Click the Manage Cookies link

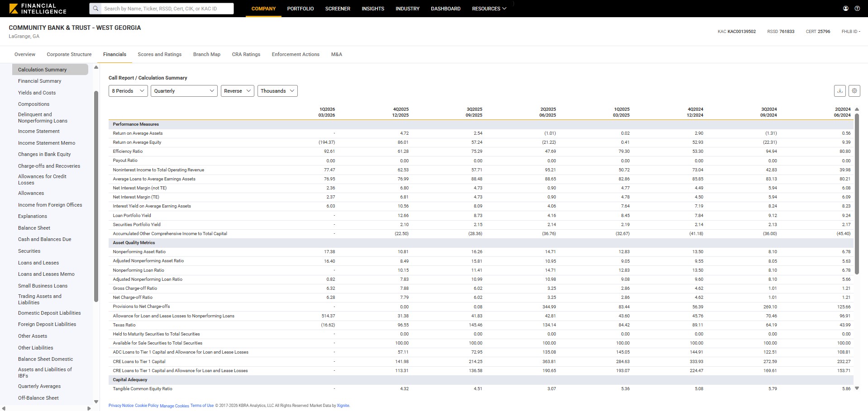pos(174,406)
